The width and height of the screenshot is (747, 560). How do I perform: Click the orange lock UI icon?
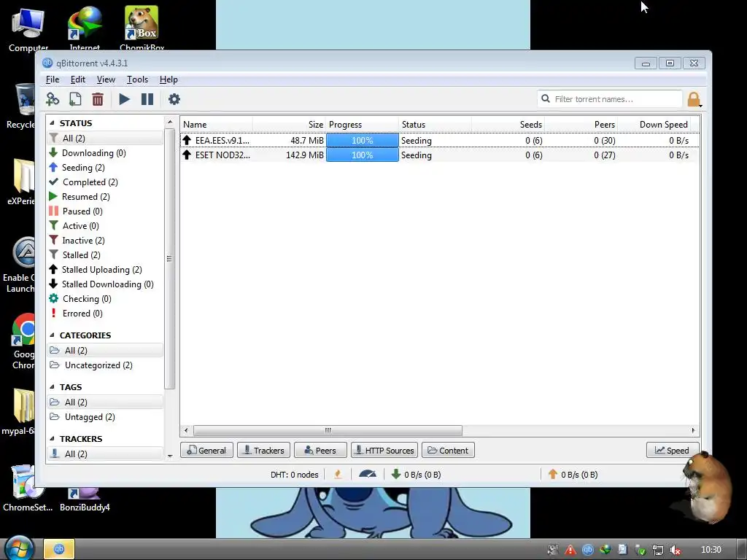coord(694,99)
